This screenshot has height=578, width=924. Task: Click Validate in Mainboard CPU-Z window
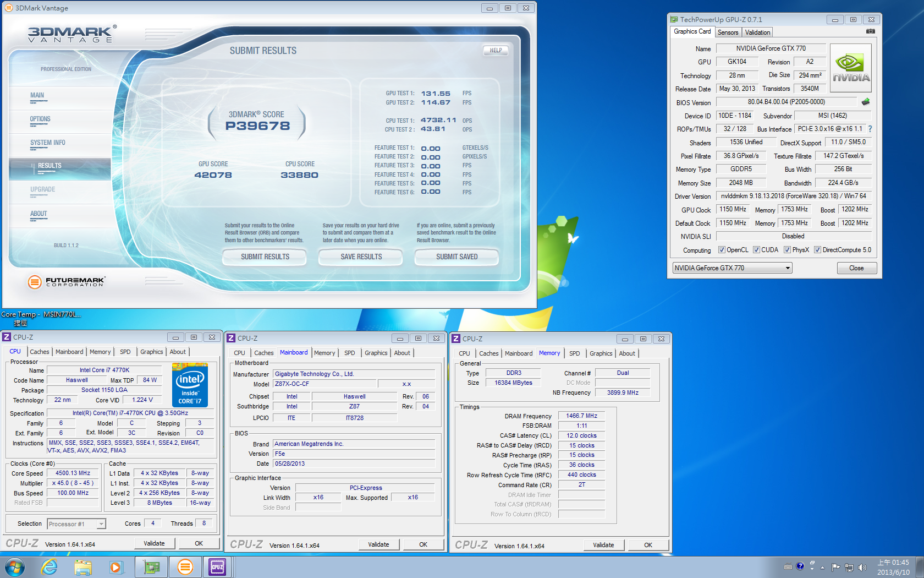(x=378, y=544)
